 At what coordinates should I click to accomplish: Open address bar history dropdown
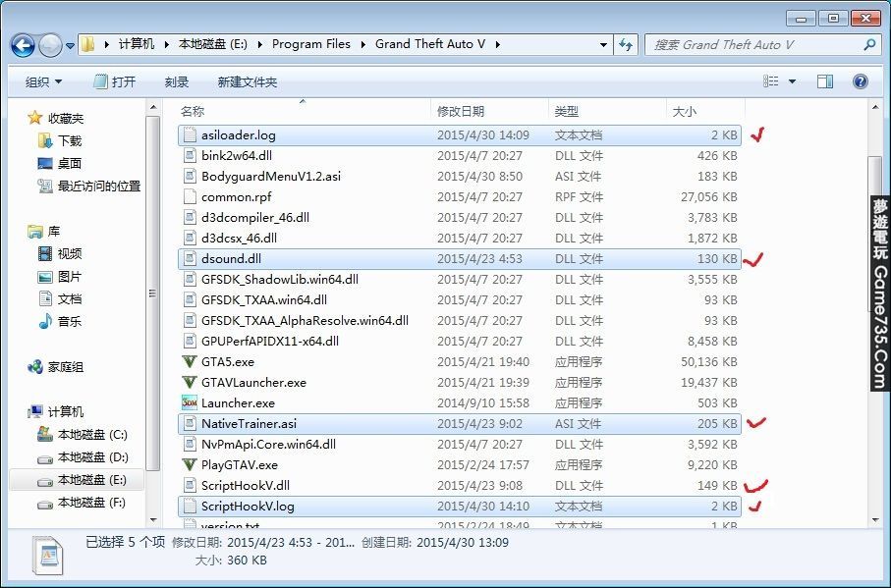[603, 45]
